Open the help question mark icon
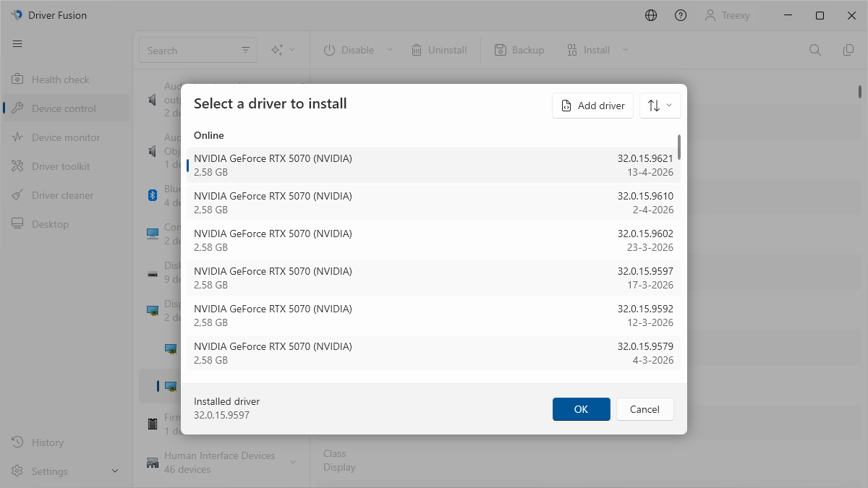This screenshot has width=868, height=488. click(x=681, y=15)
